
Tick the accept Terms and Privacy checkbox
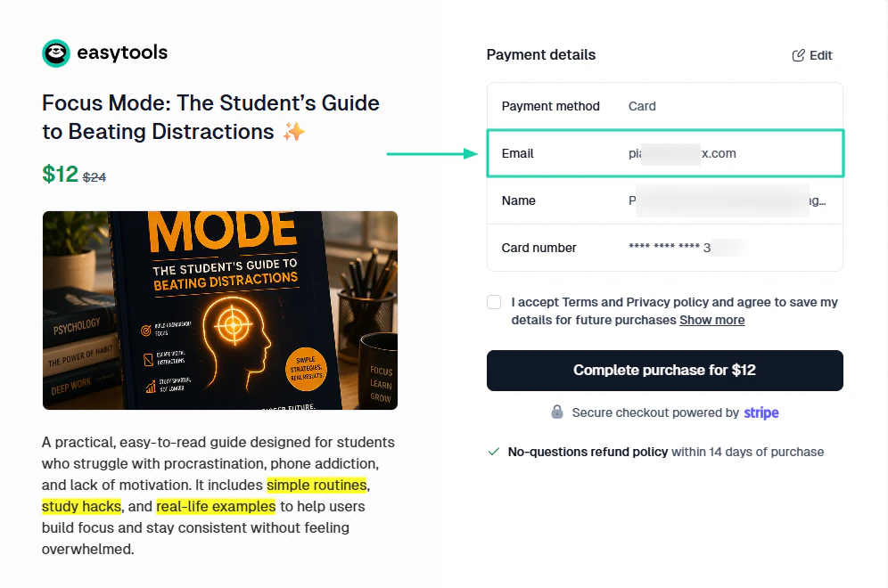494,302
